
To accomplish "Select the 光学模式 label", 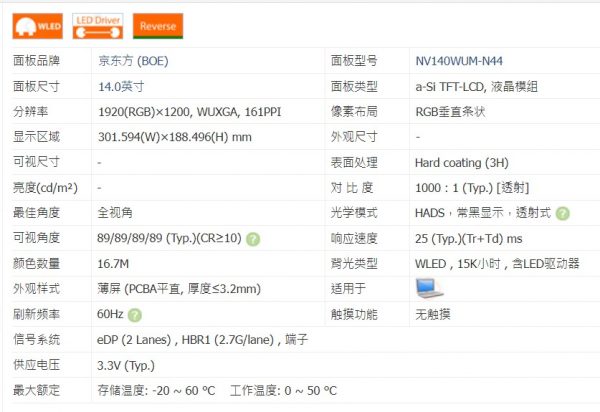I will (x=354, y=212).
